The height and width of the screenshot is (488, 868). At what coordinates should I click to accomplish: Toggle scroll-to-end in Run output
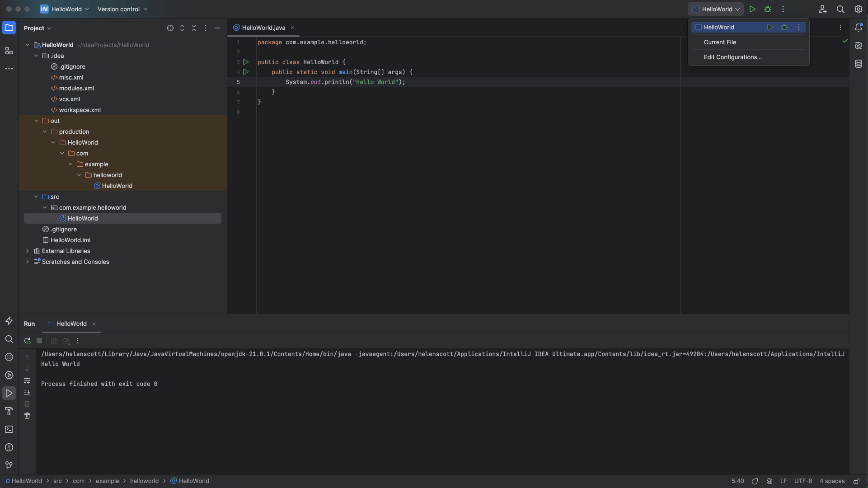(x=27, y=392)
